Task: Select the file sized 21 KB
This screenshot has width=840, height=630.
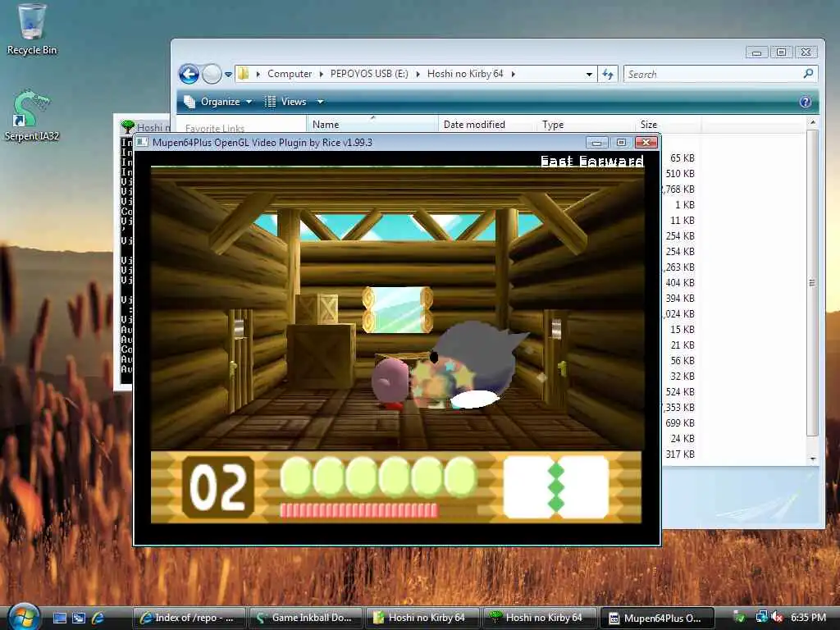Action: click(x=682, y=345)
